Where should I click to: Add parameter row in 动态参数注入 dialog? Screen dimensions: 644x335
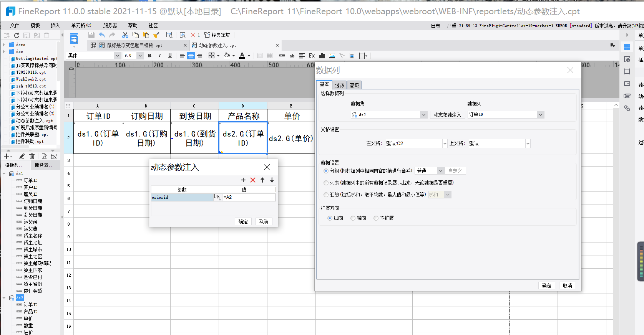pyautogui.click(x=243, y=180)
